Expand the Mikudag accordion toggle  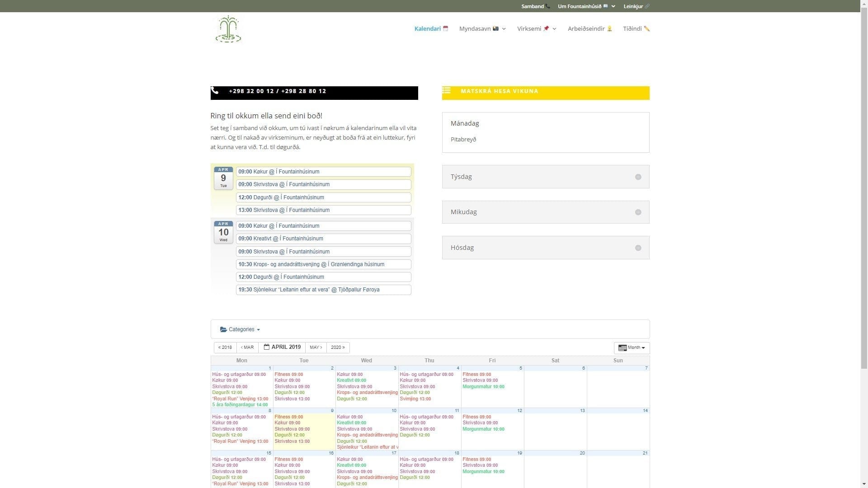(638, 212)
